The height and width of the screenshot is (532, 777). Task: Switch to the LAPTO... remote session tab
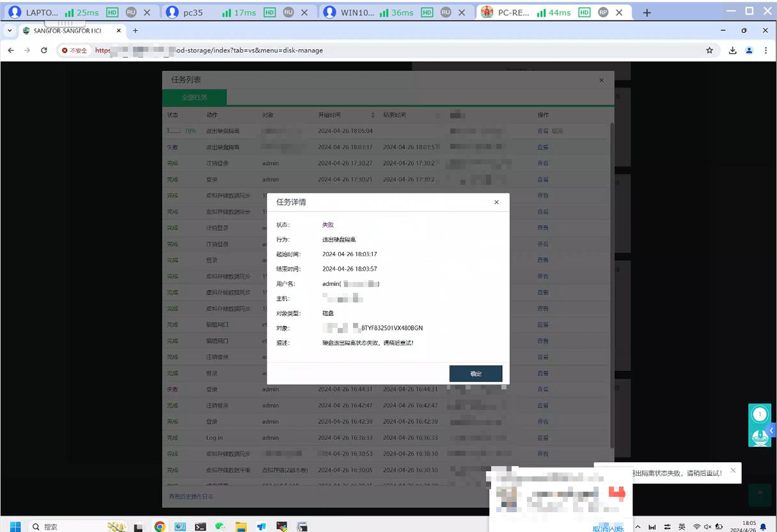(x=81, y=12)
